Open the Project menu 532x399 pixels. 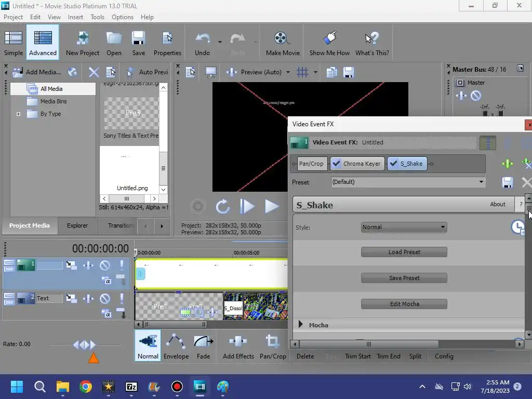click(x=13, y=17)
